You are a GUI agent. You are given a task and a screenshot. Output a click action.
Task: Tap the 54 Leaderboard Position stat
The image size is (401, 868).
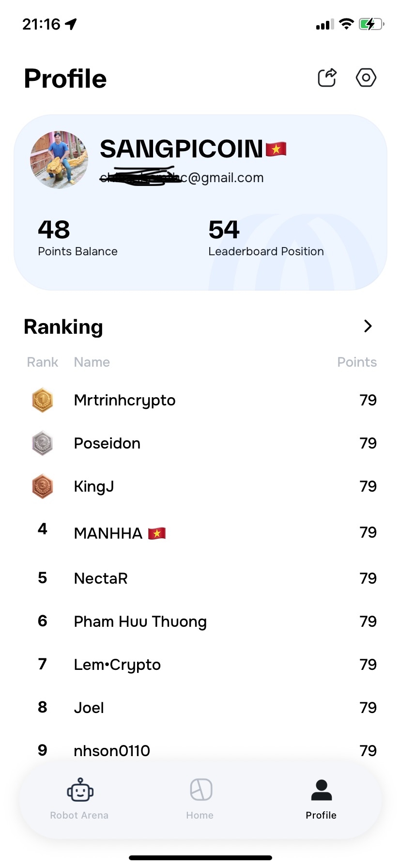point(266,237)
